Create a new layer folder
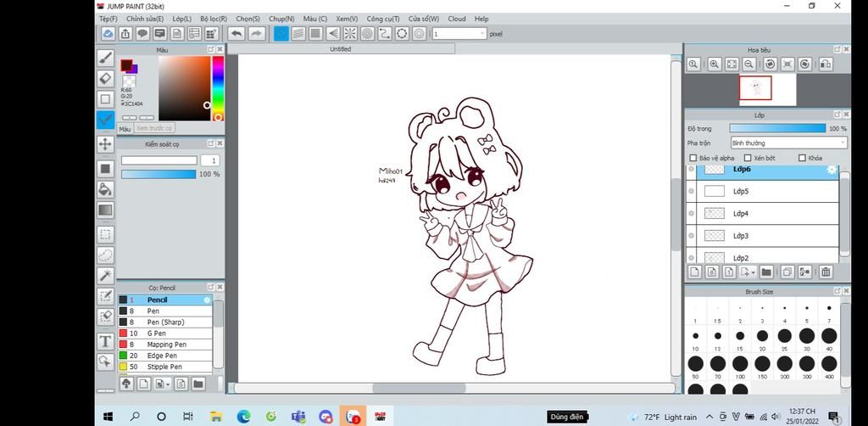The image size is (868, 426). 766,272
